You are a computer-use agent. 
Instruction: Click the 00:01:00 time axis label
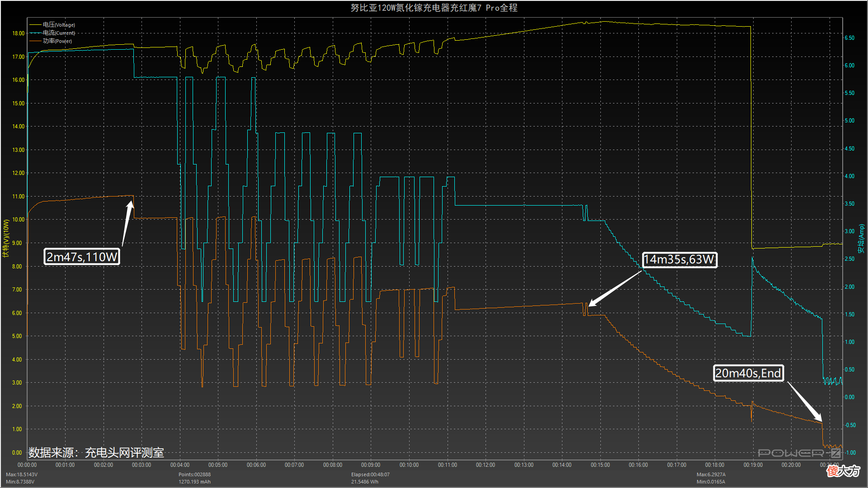tap(65, 465)
